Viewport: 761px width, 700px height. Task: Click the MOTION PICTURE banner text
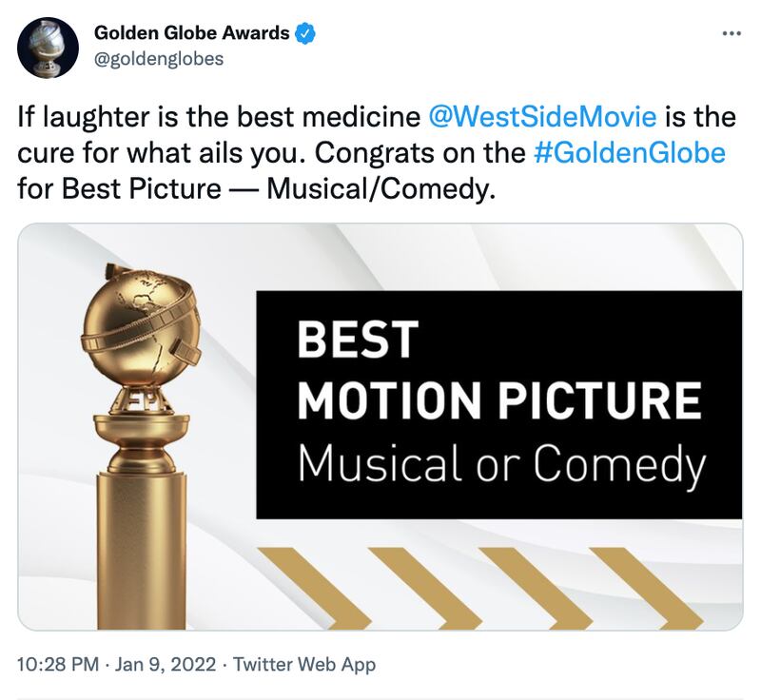point(499,400)
